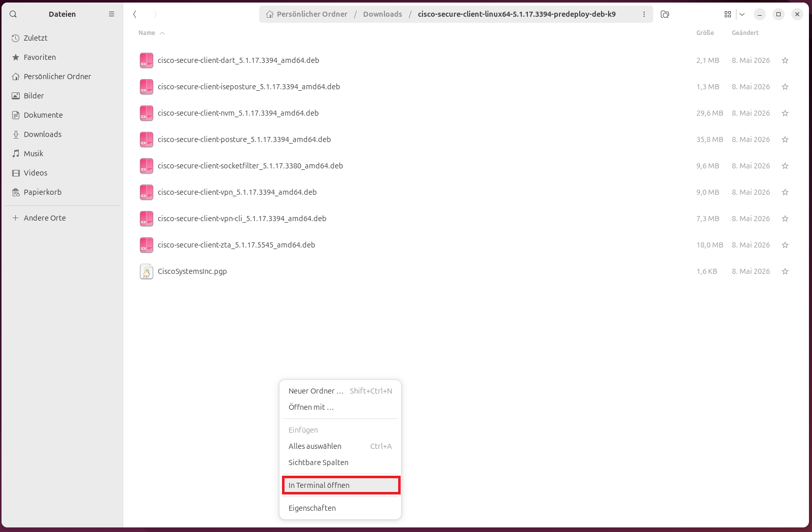Go to Persönlicher Ordner in sidebar

[x=63, y=77]
